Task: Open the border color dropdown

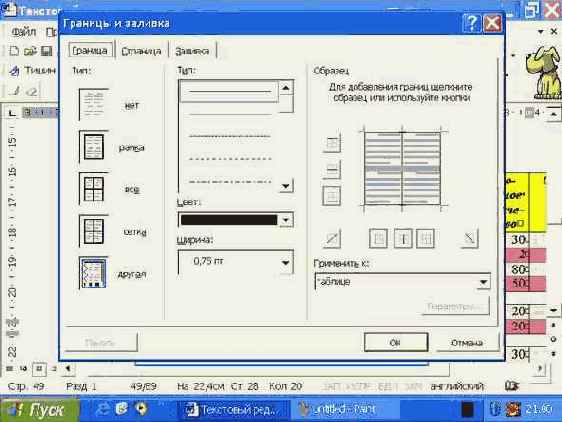Action: coord(286,220)
